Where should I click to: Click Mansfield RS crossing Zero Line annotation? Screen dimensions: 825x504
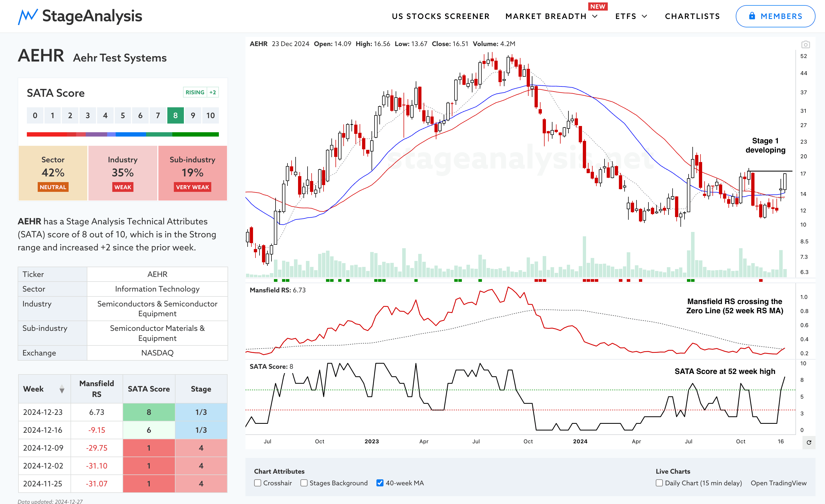[x=735, y=306]
